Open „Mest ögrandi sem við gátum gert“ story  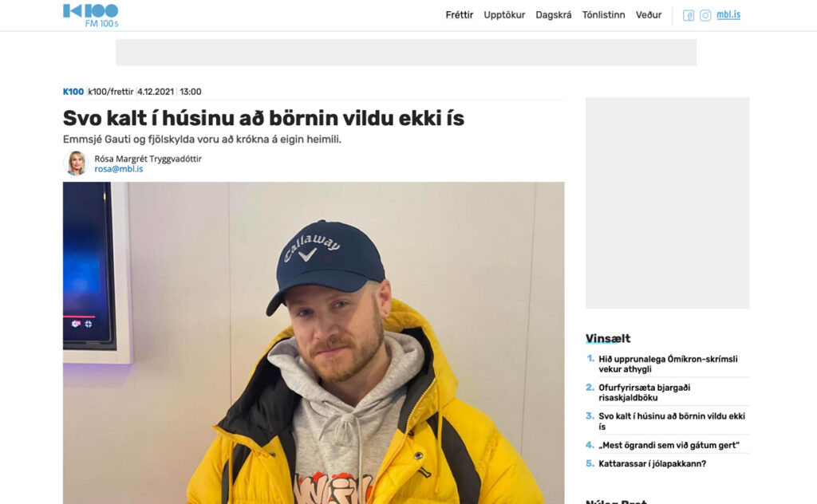coord(669,445)
